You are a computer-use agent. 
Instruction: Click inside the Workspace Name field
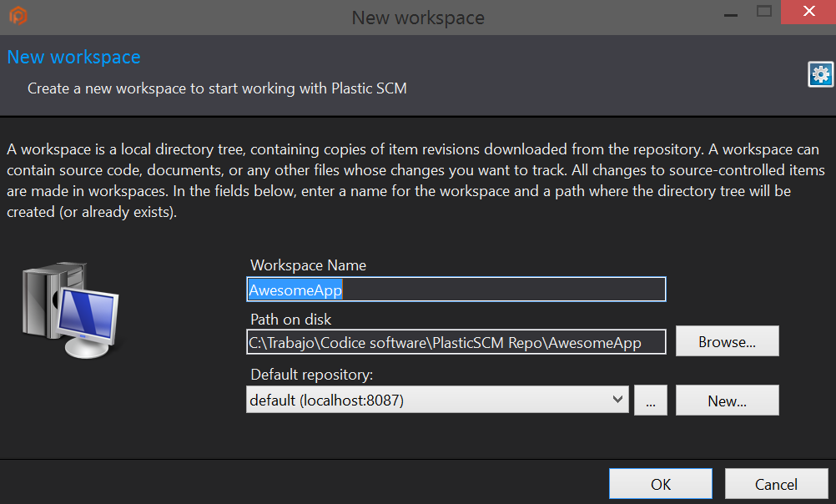[x=456, y=289]
